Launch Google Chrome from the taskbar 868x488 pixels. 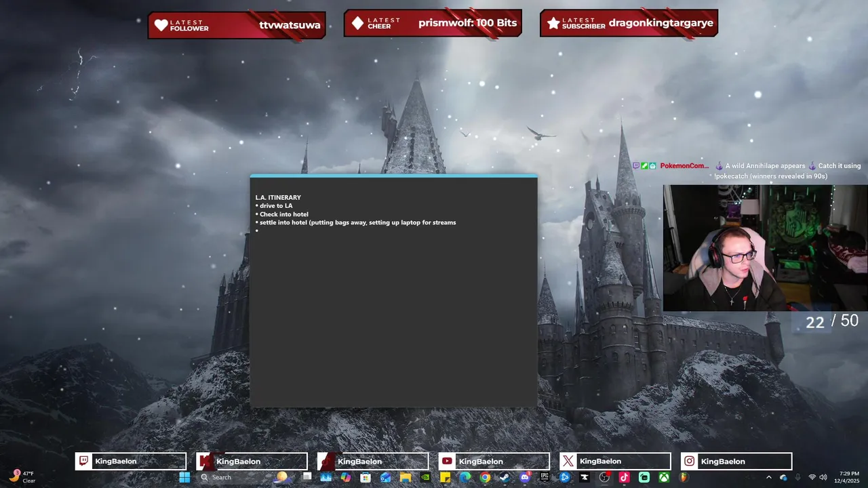485,477
